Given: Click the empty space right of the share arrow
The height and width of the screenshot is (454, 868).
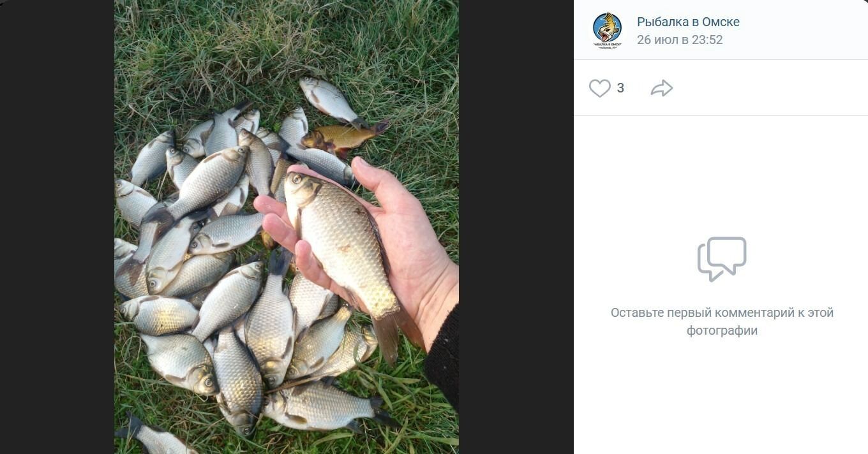Looking at the screenshot, I should pos(766,88).
